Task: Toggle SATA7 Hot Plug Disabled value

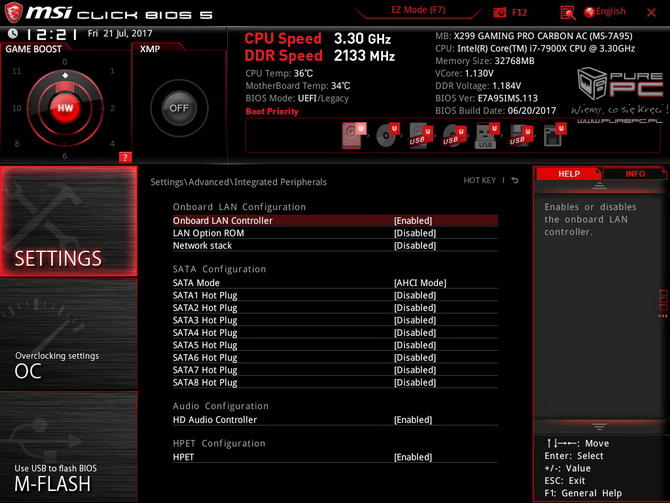Action: point(415,370)
